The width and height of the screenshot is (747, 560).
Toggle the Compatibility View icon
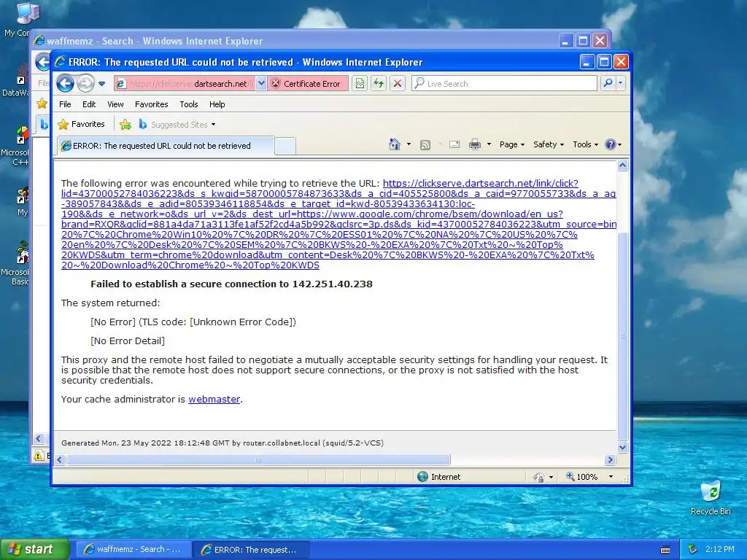[360, 84]
